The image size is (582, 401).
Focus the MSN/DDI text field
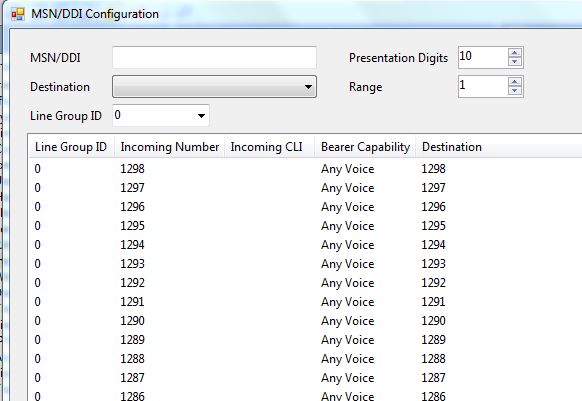[x=215, y=58]
